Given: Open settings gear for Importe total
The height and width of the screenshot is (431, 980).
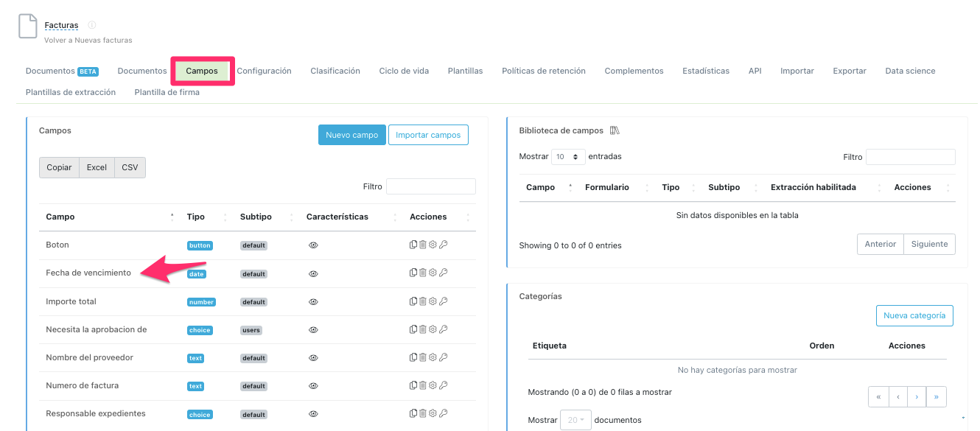Looking at the screenshot, I should [x=433, y=301].
